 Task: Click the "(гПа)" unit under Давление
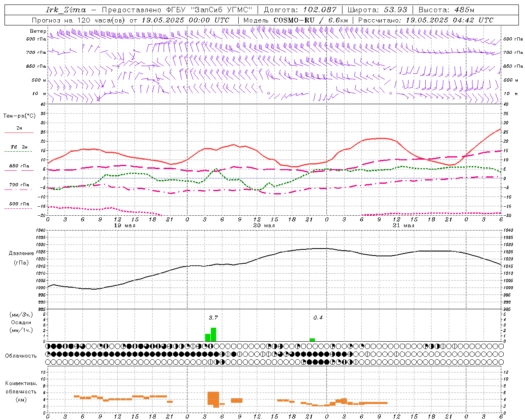(x=21, y=262)
